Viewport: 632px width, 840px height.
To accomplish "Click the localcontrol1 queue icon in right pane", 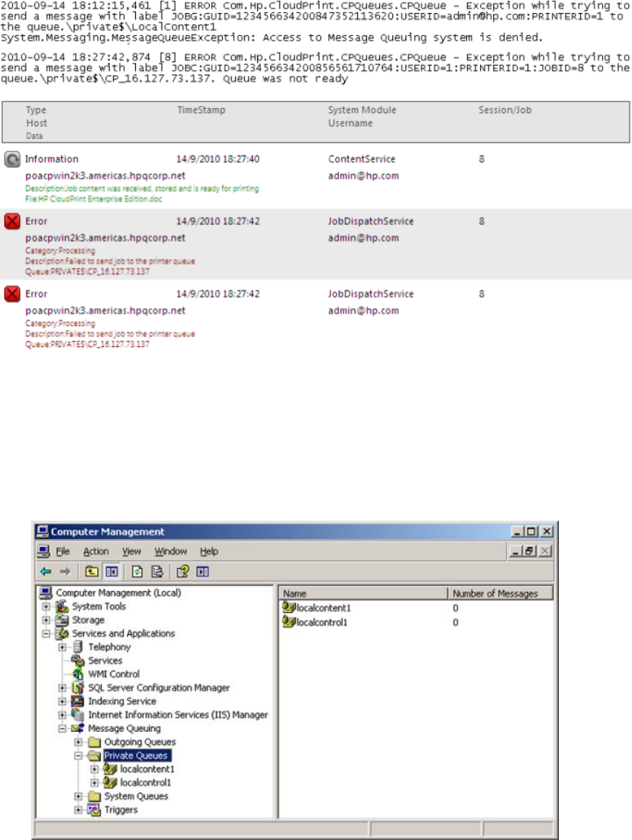I will pos(289,622).
